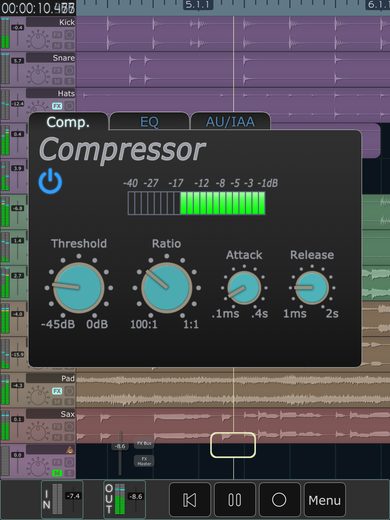Select the Pad track name
The image size is (390, 520).
(x=51, y=378)
